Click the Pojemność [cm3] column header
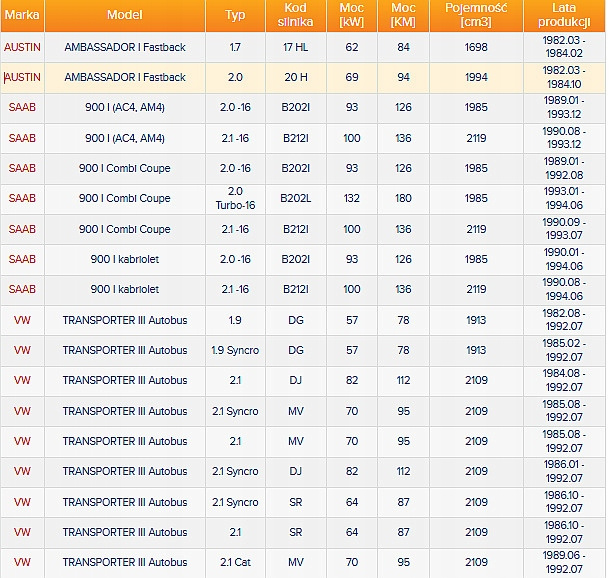The image size is (614, 578). click(476, 15)
